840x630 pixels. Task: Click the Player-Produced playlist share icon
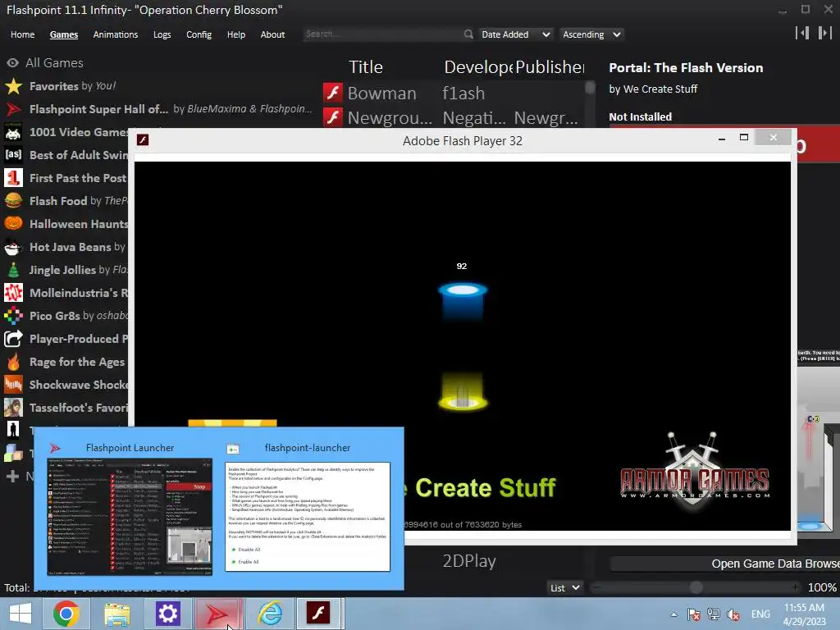point(13,339)
